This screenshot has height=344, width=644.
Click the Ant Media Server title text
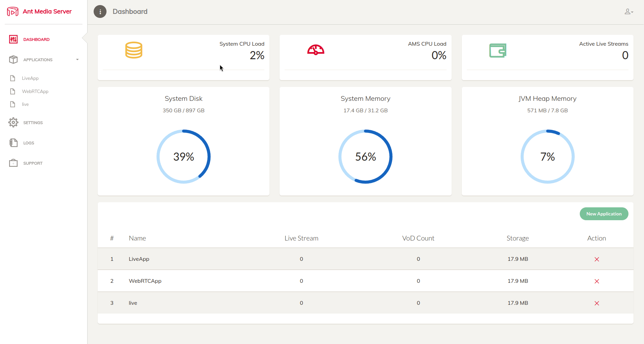(47, 12)
